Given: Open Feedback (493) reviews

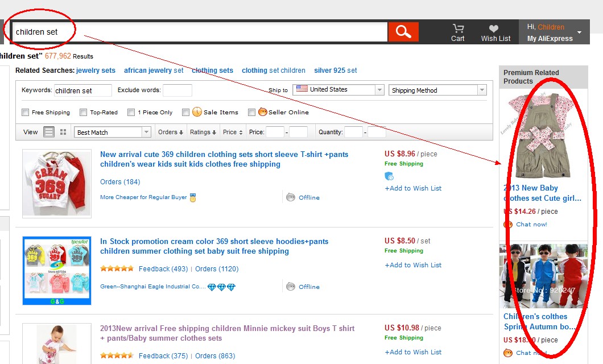Looking at the screenshot, I should pos(163,268).
